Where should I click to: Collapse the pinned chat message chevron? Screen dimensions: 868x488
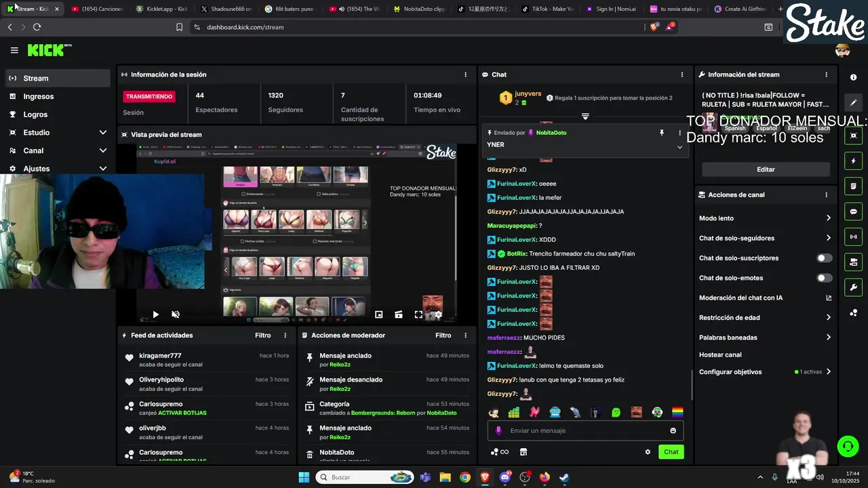coord(679,147)
